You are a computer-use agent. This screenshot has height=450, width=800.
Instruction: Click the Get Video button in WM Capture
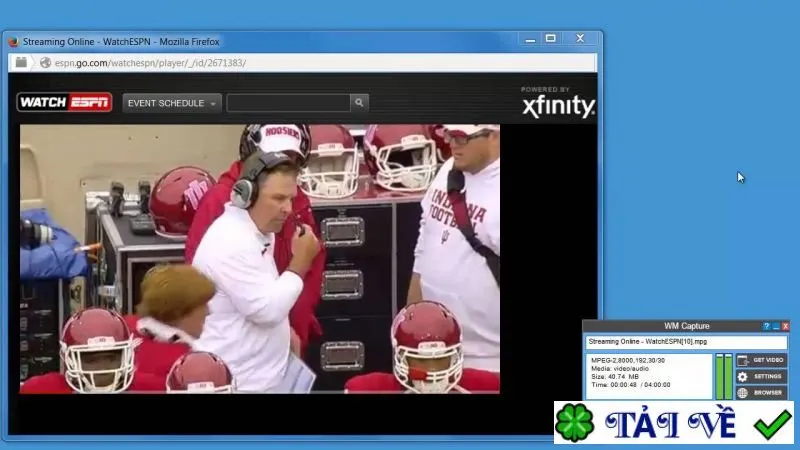coord(761,360)
